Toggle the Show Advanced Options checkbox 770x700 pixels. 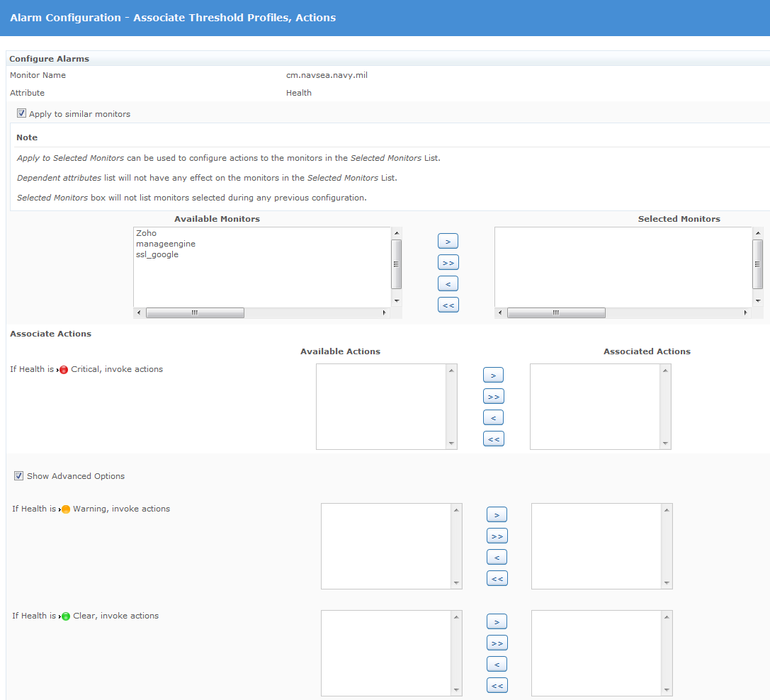(x=19, y=476)
